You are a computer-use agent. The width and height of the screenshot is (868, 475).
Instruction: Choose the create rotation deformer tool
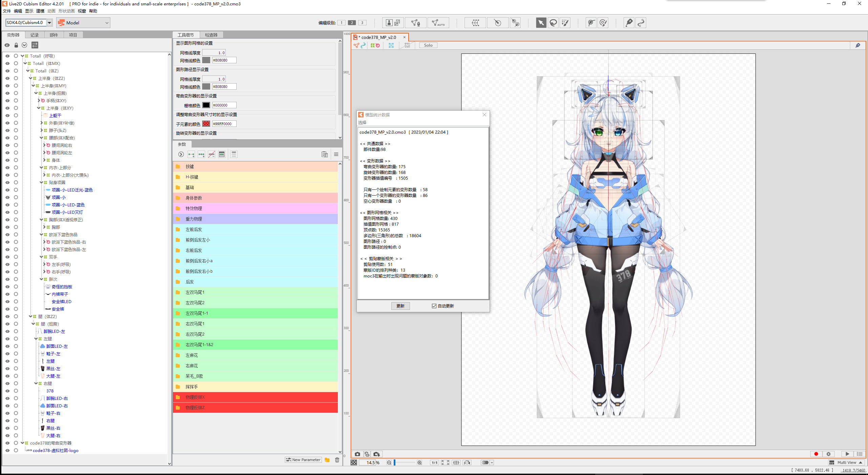(497, 23)
